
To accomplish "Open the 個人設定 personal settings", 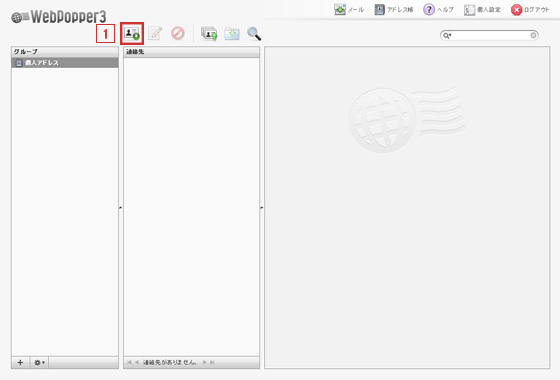I will click(482, 10).
